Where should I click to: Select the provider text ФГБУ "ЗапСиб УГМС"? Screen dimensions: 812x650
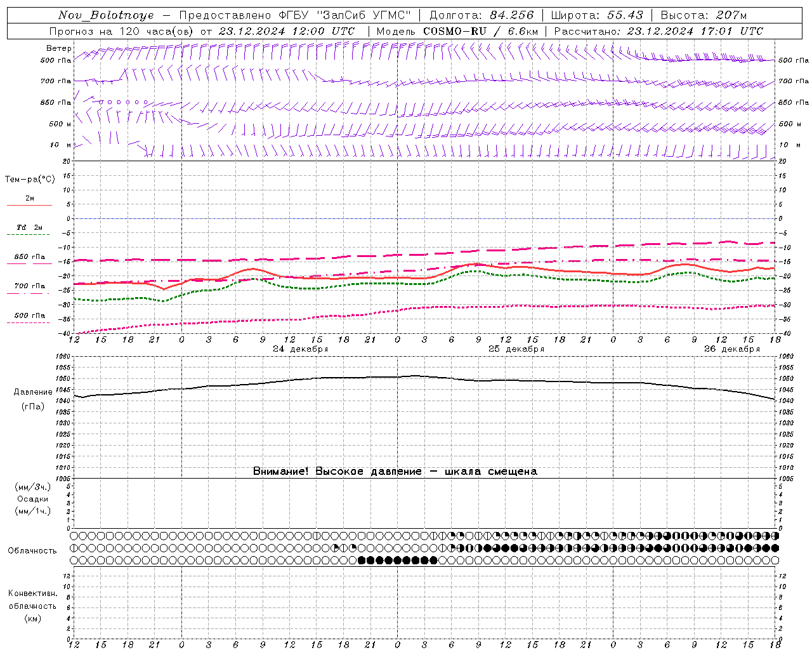coord(344,15)
